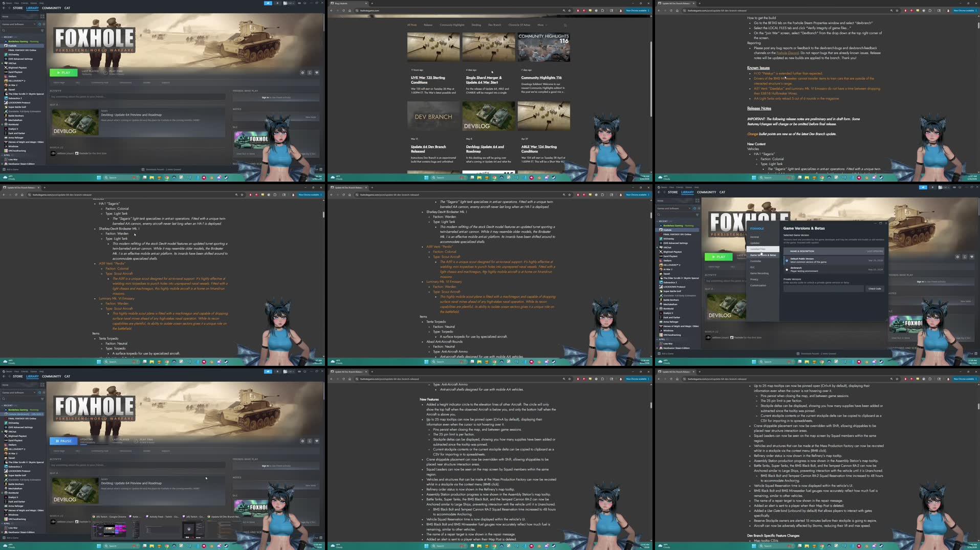Open a new tab beside the Blog | Foxhole tab
Screen dimensions: 980x550
(x=372, y=3)
